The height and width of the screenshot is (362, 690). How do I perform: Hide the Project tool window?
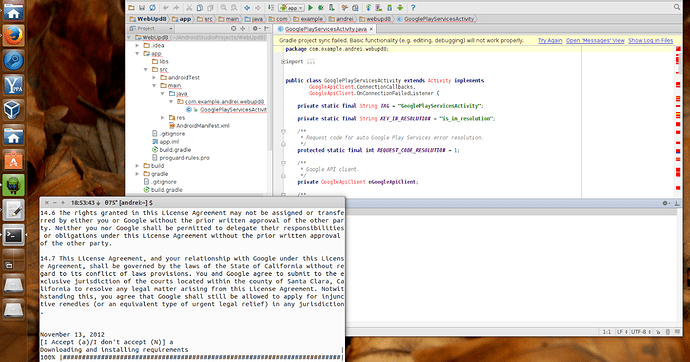pyautogui.click(x=266, y=28)
